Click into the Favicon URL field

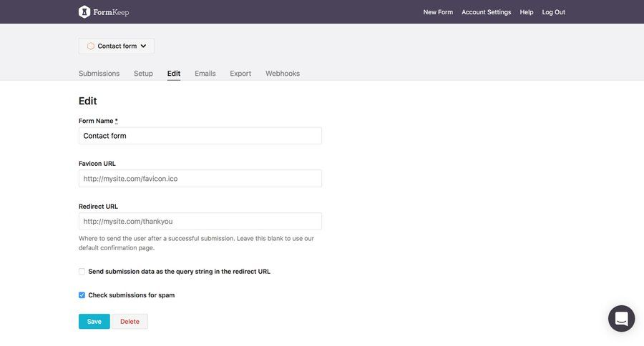[x=200, y=179]
